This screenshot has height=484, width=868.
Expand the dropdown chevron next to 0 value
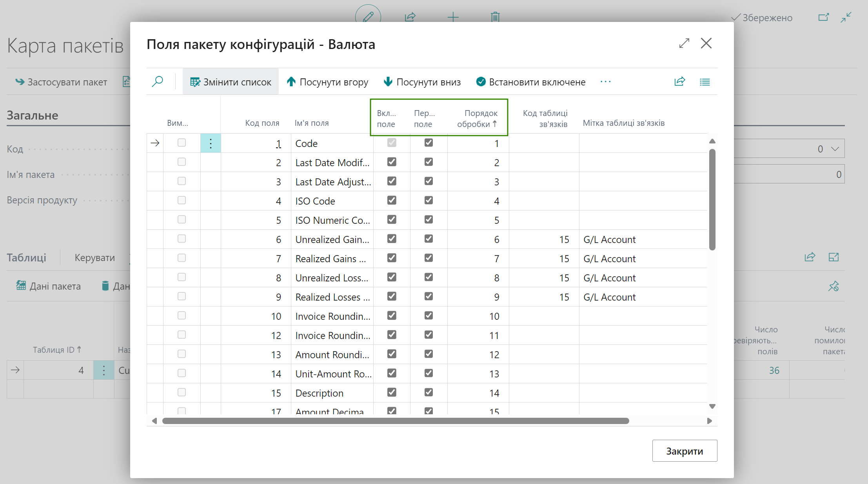click(x=835, y=149)
